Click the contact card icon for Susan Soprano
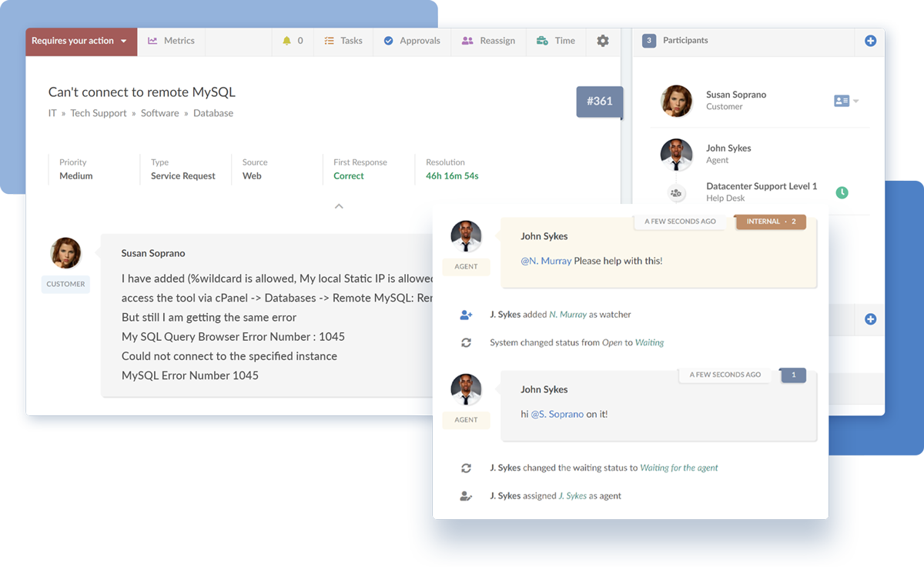924x567 pixels. [842, 100]
